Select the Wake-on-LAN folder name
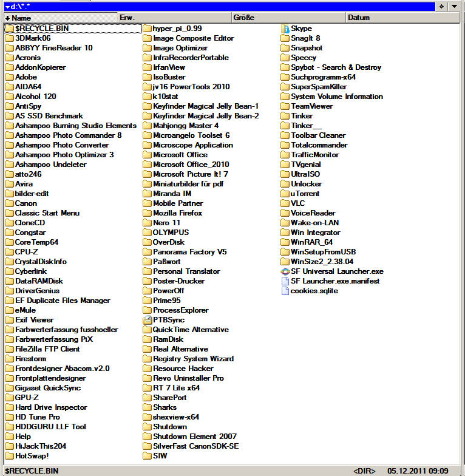This screenshot has width=465, height=476. click(x=314, y=223)
